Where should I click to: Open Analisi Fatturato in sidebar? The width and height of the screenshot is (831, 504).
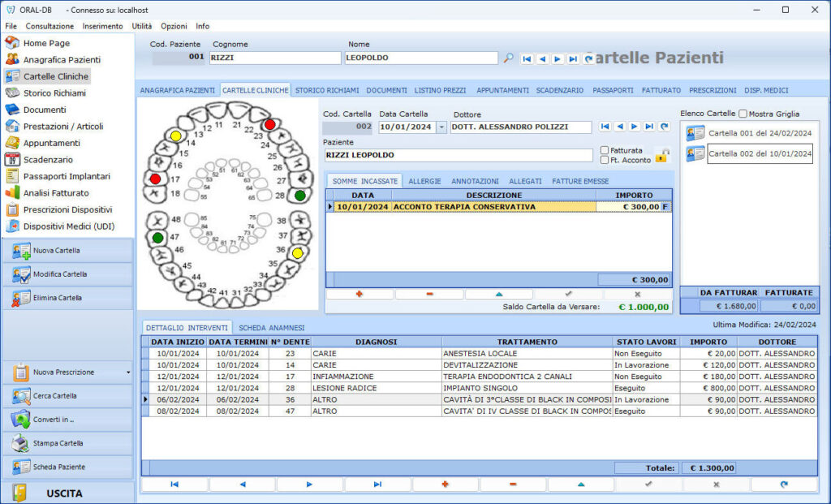(56, 193)
